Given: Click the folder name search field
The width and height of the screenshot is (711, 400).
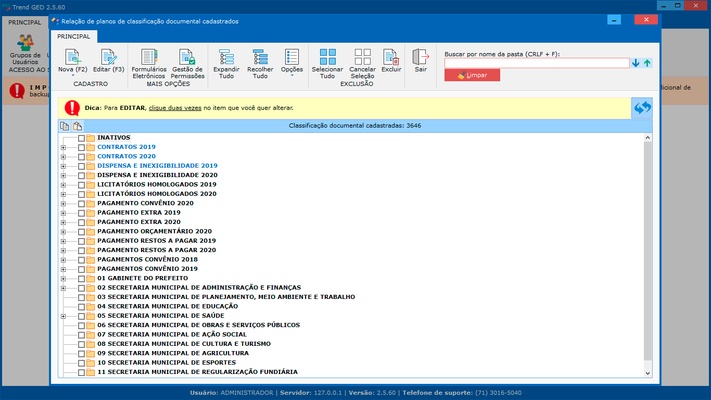Looking at the screenshot, I should (x=536, y=63).
